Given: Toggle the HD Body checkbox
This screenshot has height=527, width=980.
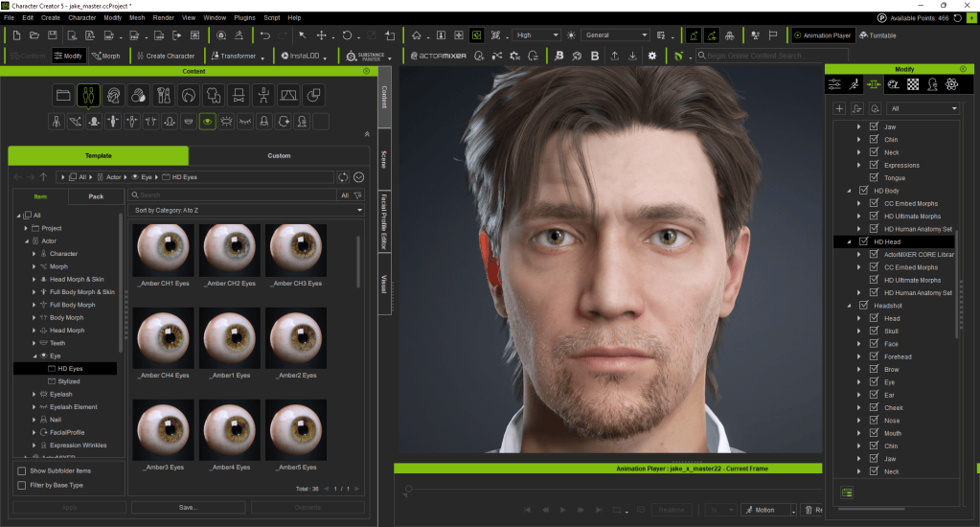Looking at the screenshot, I should (x=863, y=190).
